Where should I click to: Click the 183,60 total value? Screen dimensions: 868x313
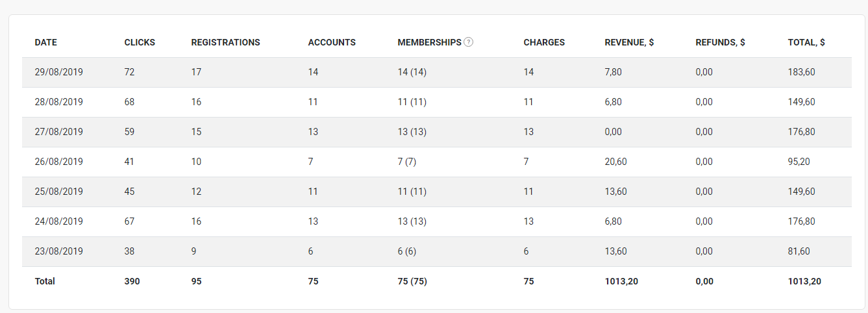tap(801, 72)
